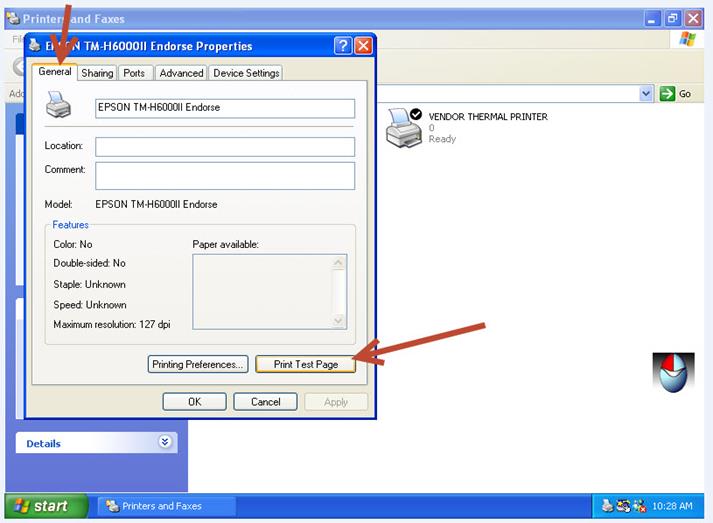Click the network computers tray icon
This screenshot has height=523, width=713.
click(623, 506)
